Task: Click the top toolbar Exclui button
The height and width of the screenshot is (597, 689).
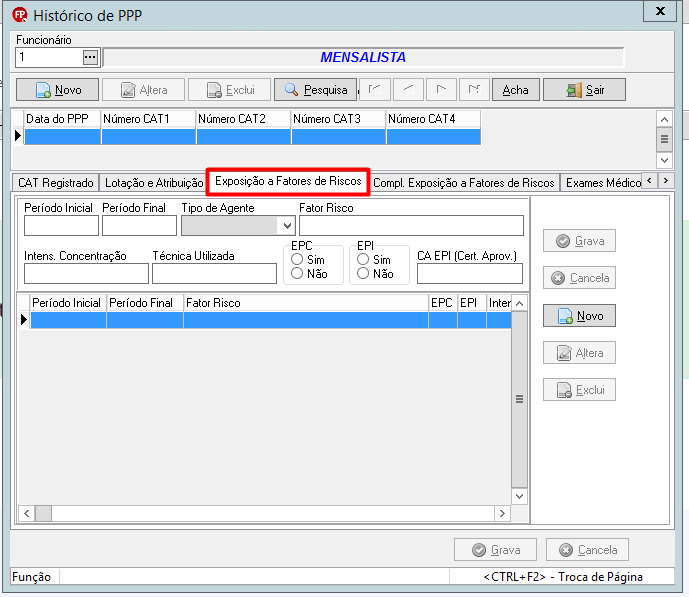Action: coord(230,90)
